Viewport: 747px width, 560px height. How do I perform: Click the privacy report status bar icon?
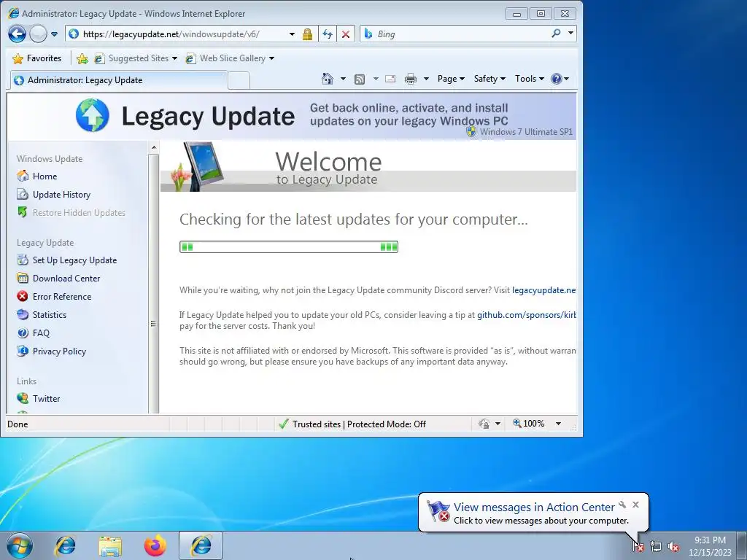point(484,424)
